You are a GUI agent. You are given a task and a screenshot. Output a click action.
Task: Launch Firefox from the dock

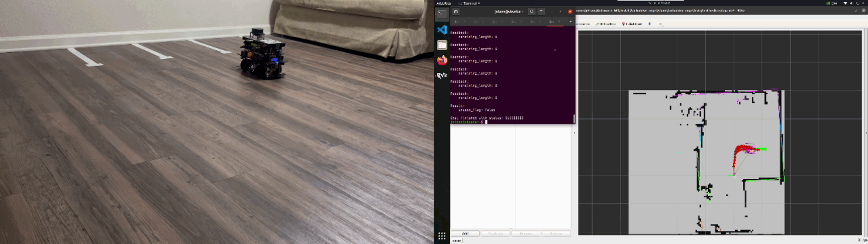coord(442,60)
